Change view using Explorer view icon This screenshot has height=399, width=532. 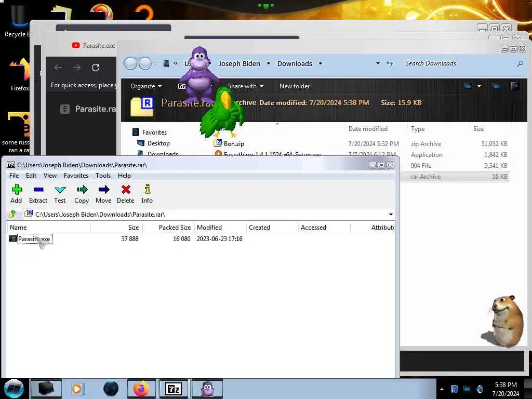[468, 86]
